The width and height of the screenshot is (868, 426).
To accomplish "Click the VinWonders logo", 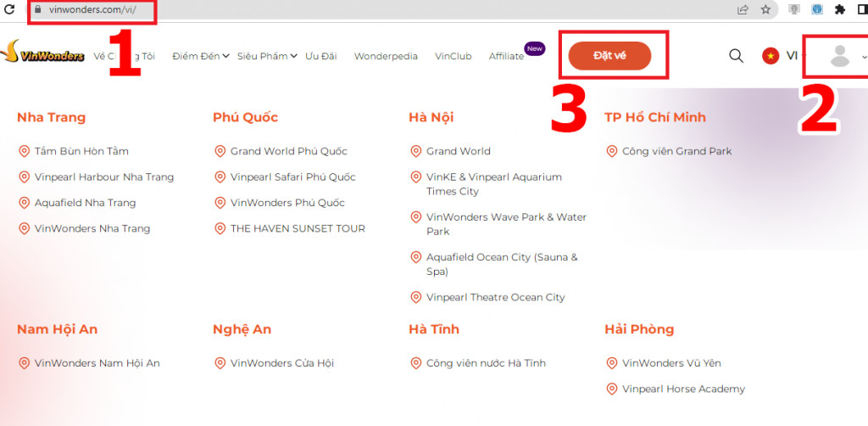I will pos(42,52).
